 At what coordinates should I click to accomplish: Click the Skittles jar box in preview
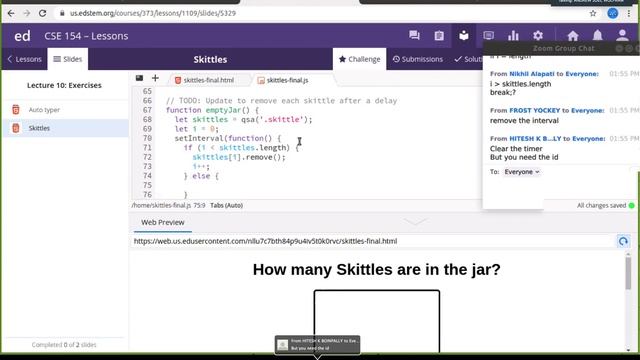coord(377,321)
